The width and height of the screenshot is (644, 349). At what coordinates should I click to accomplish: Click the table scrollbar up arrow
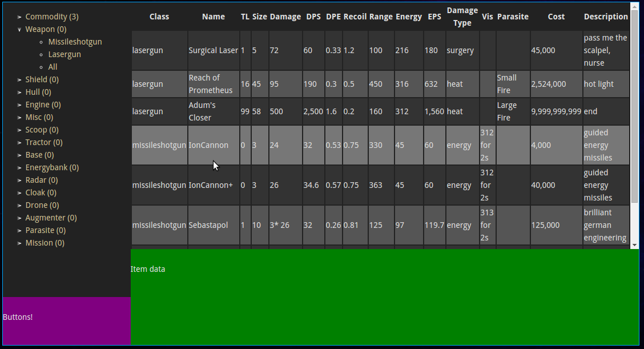click(x=634, y=6)
